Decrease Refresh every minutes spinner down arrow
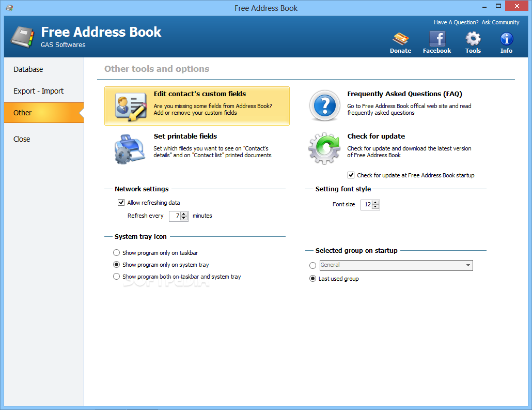The height and width of the screenshot is (410, 532). click(x=184, y=218)
